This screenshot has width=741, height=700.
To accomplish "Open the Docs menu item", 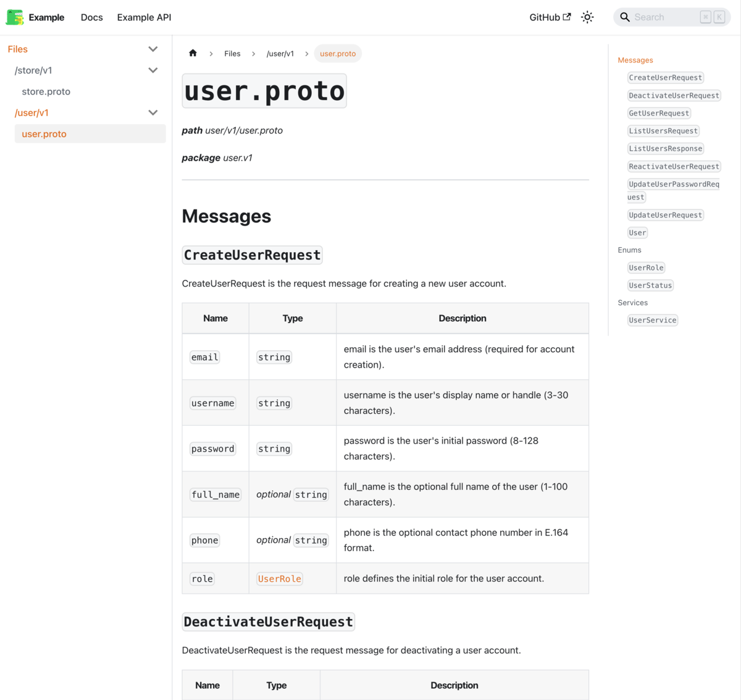I will [x=91, y=17].
